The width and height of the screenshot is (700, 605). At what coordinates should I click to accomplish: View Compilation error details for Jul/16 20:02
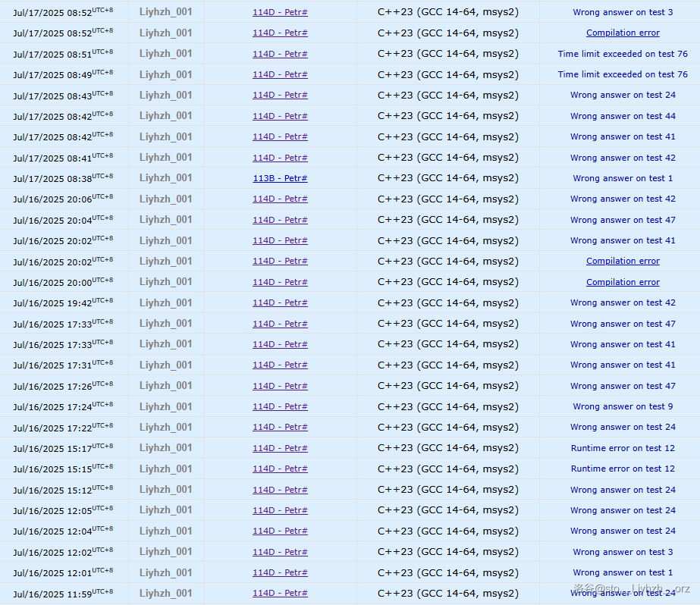click(x=623, y=261)
